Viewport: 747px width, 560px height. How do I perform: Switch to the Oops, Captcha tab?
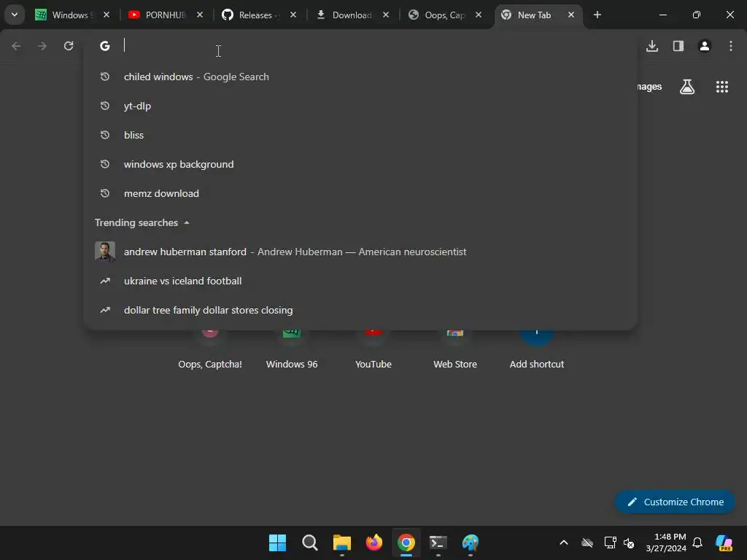pyautogui.click(x=444, y=15)
